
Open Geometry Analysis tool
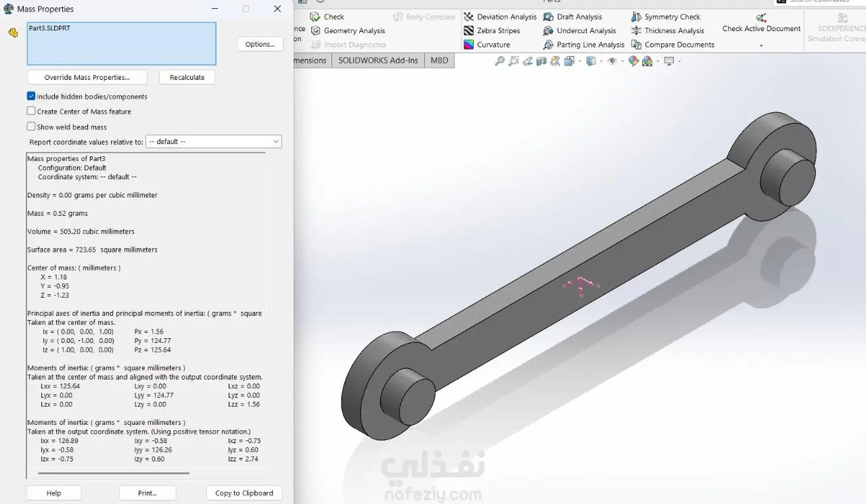coord(348,30)
